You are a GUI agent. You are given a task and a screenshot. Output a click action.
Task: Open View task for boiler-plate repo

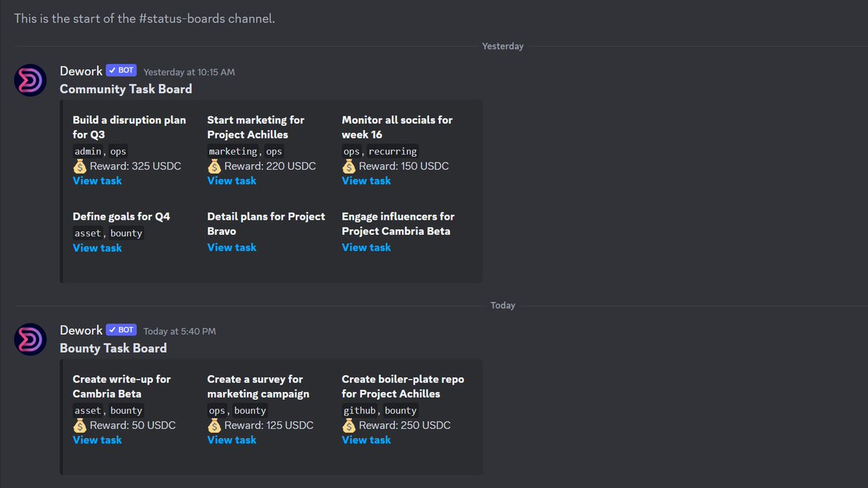pos(366,440)
